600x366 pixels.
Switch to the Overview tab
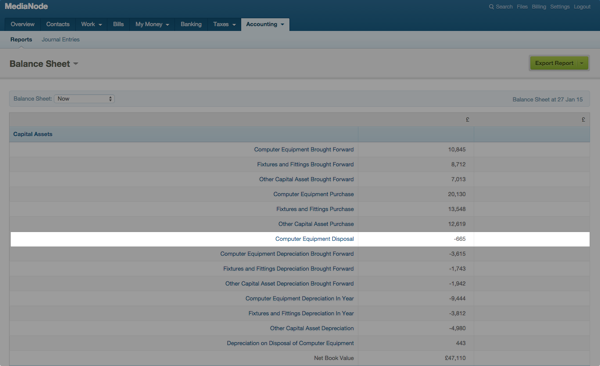click(23, 24)
